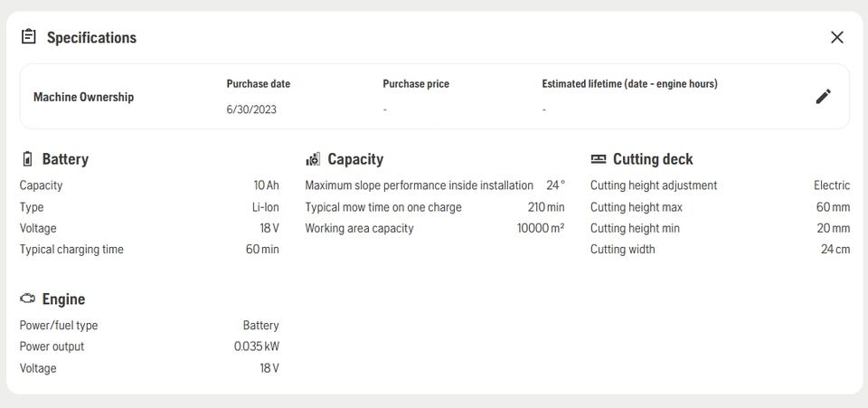This screenshot has width=868, height=408.
Task: Click the Typical charging time row
Action: (149, 249)
